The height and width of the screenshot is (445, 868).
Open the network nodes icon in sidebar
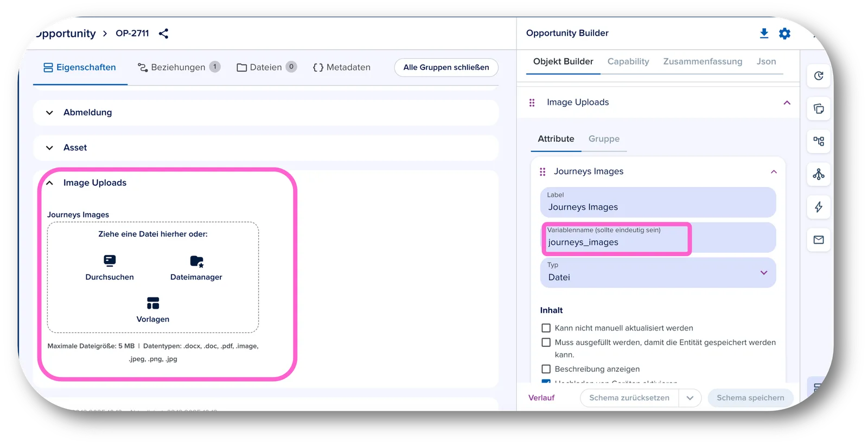[x=819, y=174]
